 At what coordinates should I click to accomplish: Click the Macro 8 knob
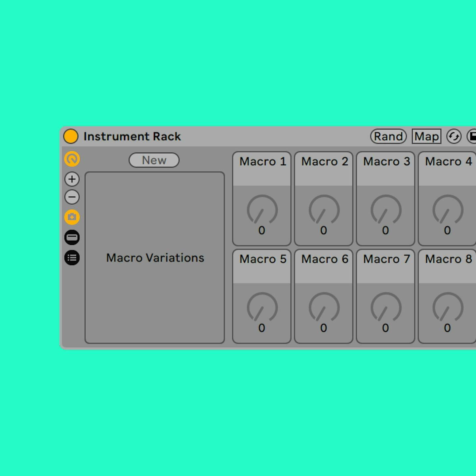tap(448, 307)
